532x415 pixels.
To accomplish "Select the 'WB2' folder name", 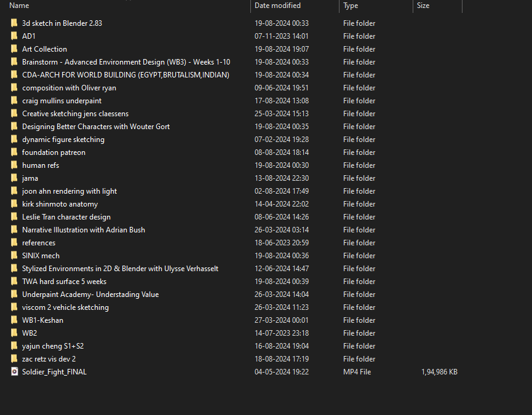I will point(30,333).
